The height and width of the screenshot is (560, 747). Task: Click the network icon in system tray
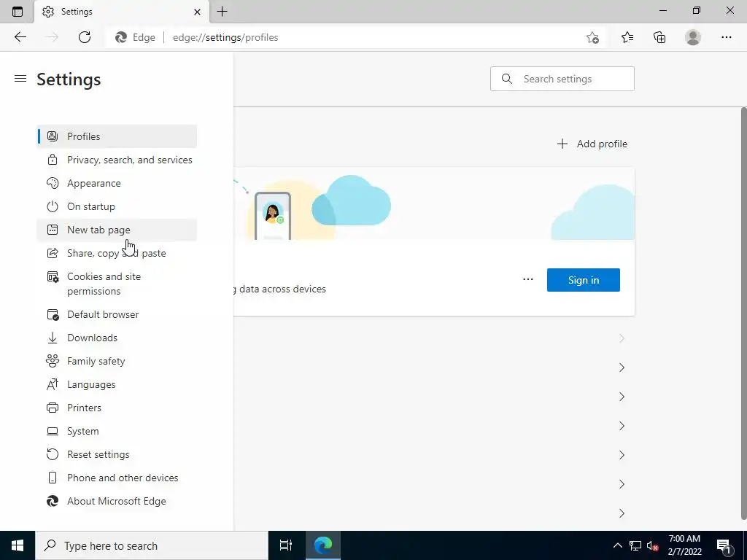coord(635,545)
